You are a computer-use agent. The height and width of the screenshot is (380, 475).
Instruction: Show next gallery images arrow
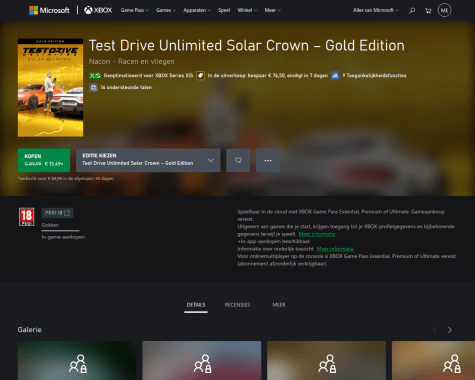449,330
